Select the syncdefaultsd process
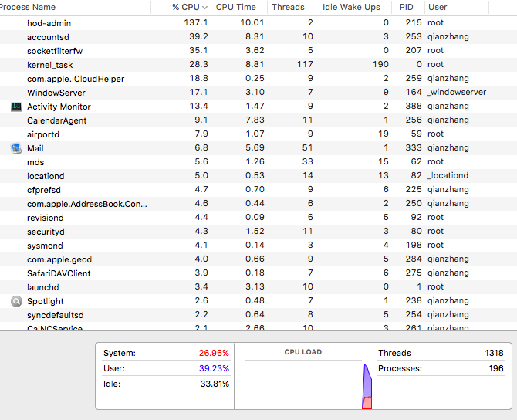517x420 pixels. [56, 315]
